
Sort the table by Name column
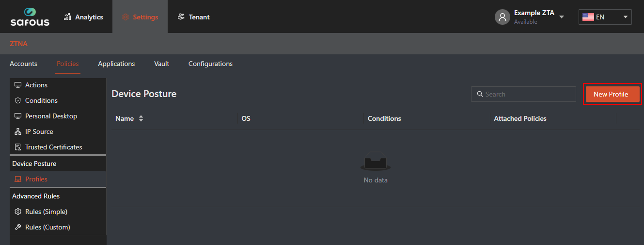[x=141, y=118]
